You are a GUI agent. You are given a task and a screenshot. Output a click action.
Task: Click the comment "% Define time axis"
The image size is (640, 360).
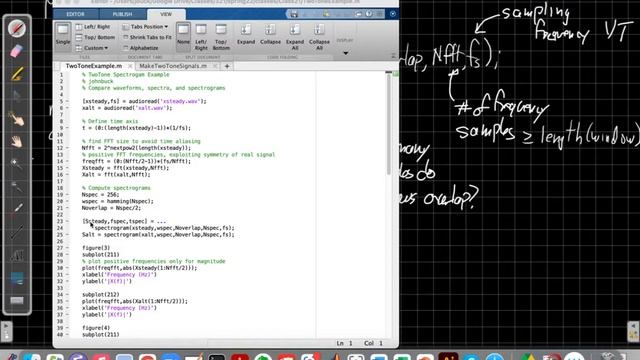tap(110, 121)
